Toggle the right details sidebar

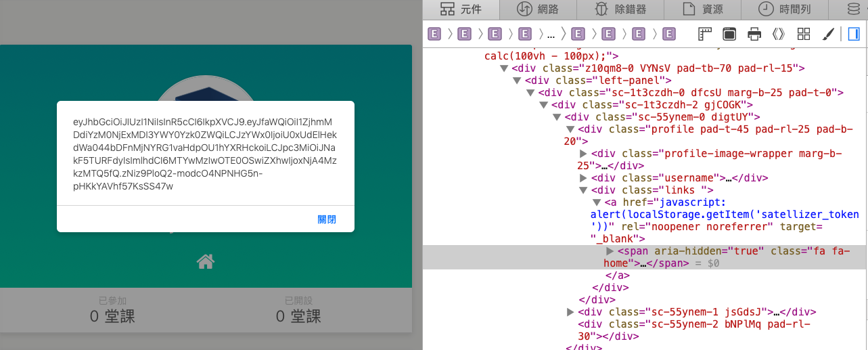[x=853, y=34]
